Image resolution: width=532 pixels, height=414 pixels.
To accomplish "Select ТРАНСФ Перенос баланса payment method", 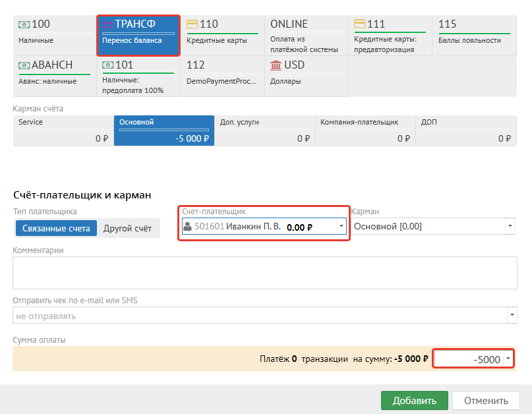I will point(138,36).
